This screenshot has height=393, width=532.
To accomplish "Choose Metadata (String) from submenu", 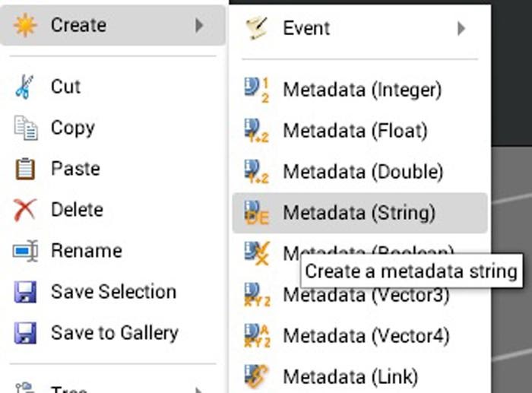I will [360, 213].
